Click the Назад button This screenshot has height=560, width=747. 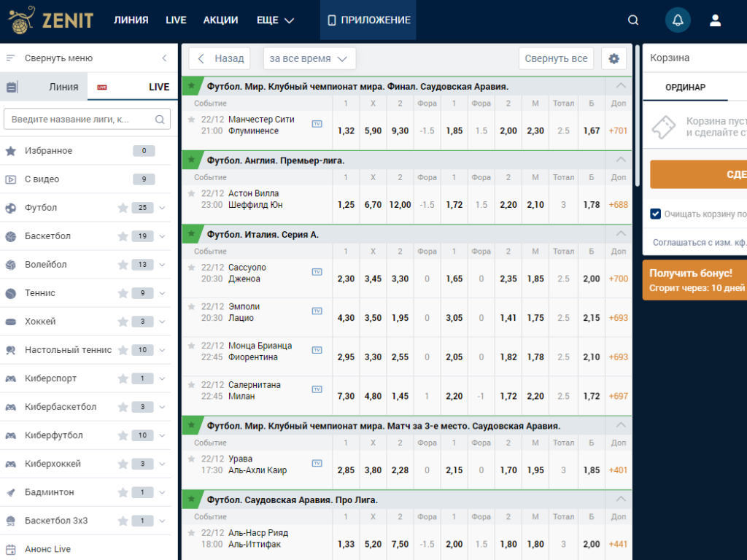pyautogui.click(x=220, y=58)
